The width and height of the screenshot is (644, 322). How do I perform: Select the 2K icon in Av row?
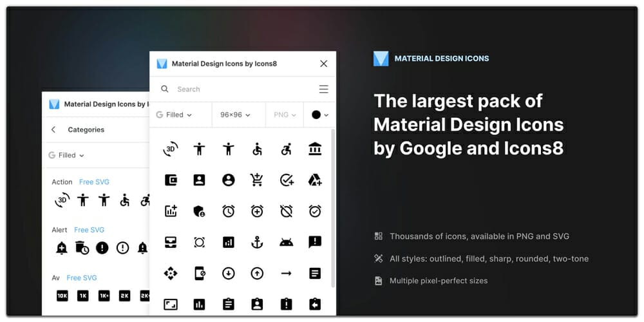[124, 296]
